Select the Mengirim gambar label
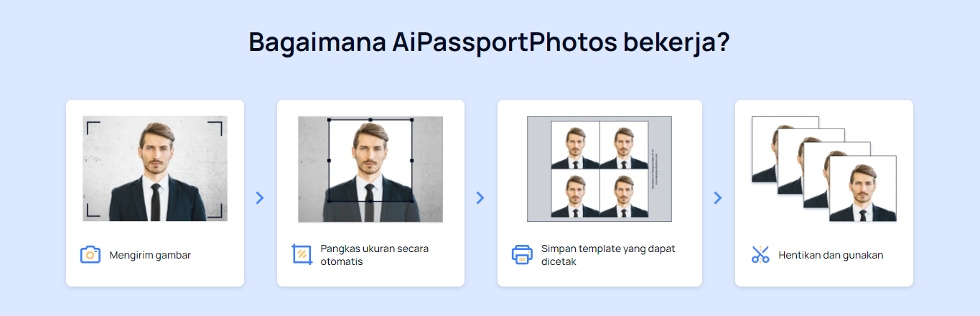The height and width of the screenshot is (316, 980). (x=150, y=255)
